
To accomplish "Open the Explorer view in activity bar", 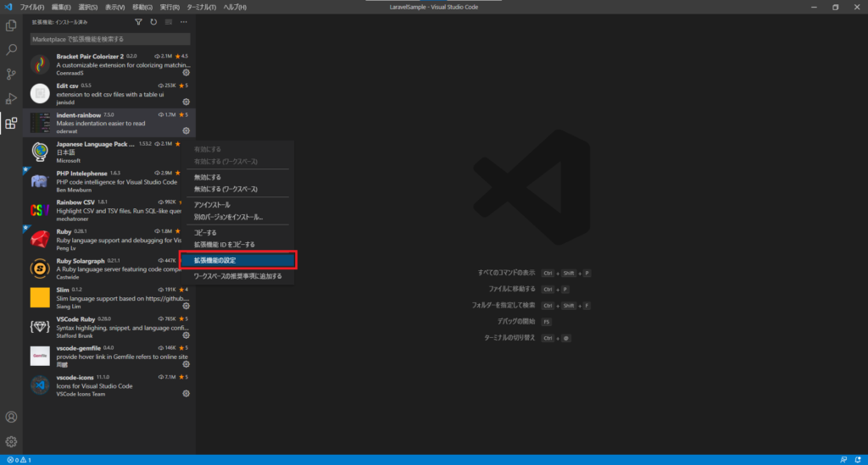I will (11, 25).
